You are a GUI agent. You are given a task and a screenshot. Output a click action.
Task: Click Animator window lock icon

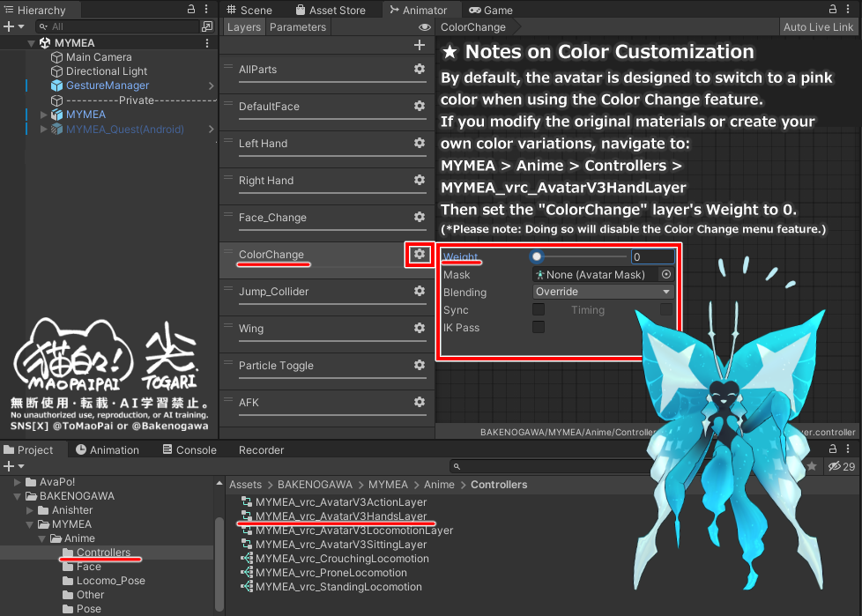tap(833, 9)
